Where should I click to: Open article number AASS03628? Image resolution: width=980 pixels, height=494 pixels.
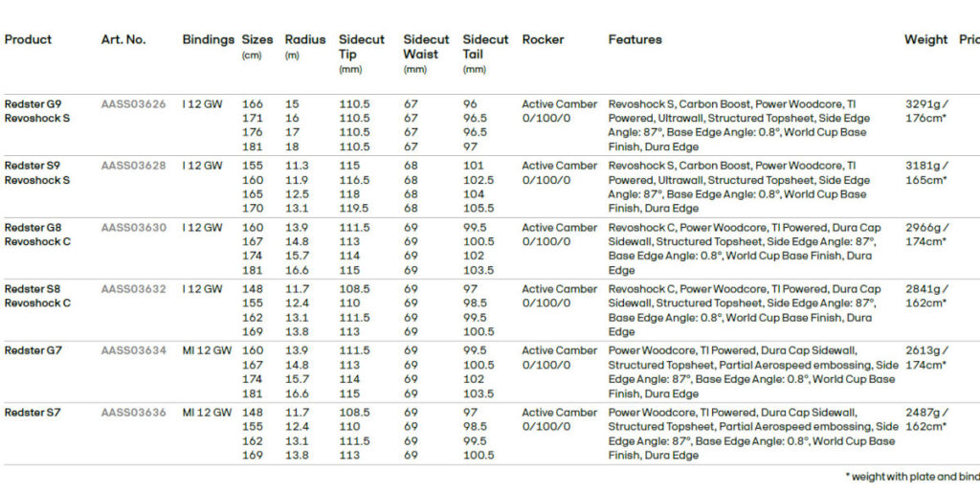pyautogui.click(x=133, y=166)
